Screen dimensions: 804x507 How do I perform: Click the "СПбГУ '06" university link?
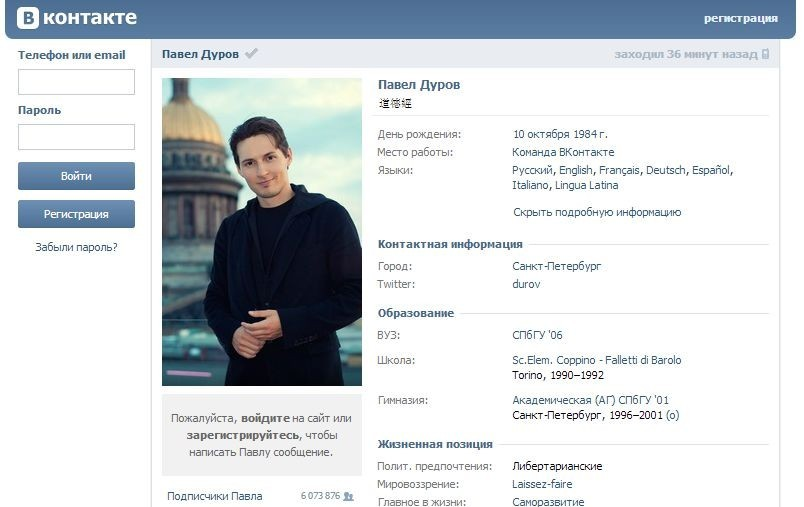point(537,335)
